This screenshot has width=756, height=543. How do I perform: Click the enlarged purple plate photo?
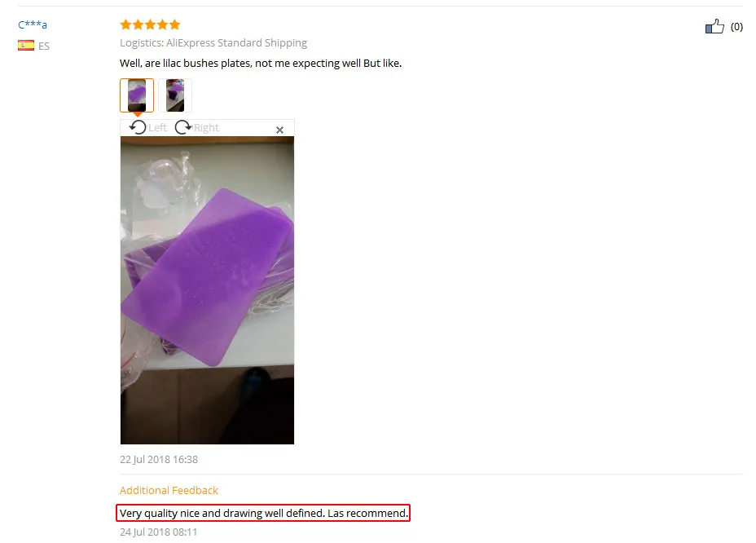(x=207, y=290)
